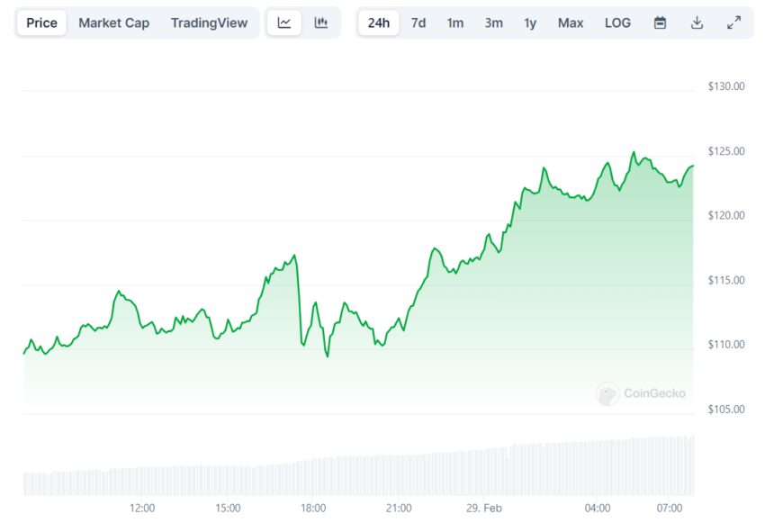Image resolution: width=765 pixels, height=532 pixels.
Task: Open the Price tab
Action: pyautogui.click(x=41, y=23)
